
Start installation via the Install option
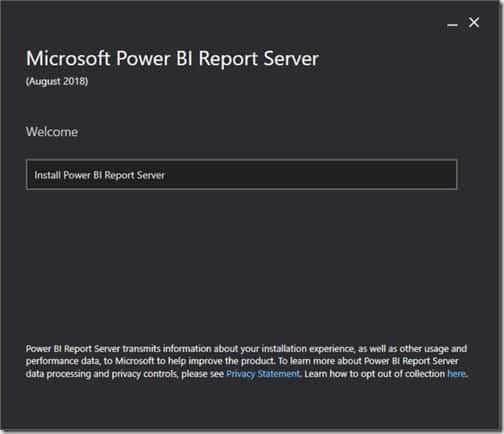pos(241,175)
